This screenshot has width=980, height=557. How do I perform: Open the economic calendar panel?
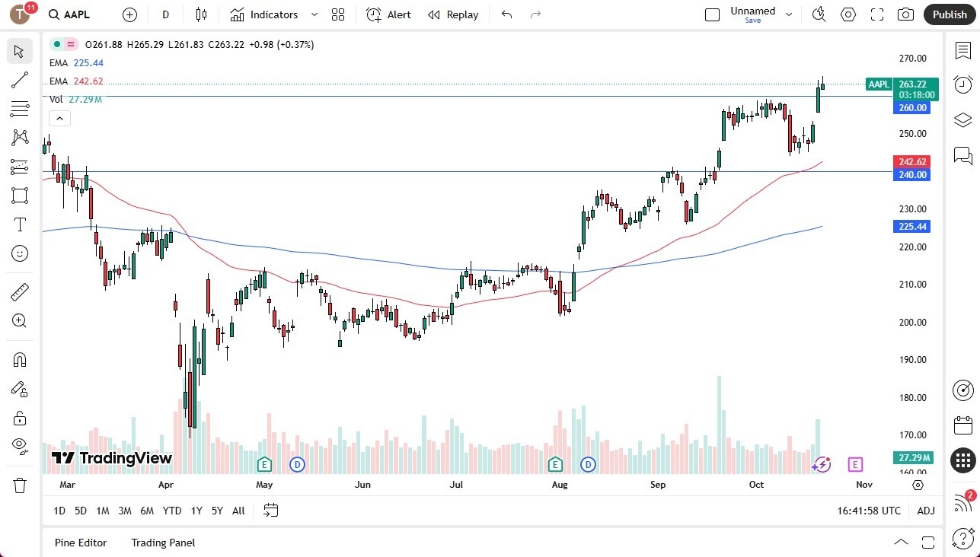(962, 425)
